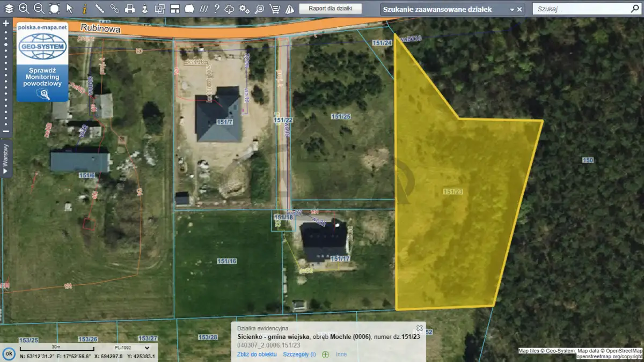
Task: Select the full extent view tool
Action: pyautogui.click(x=54, y=9)
